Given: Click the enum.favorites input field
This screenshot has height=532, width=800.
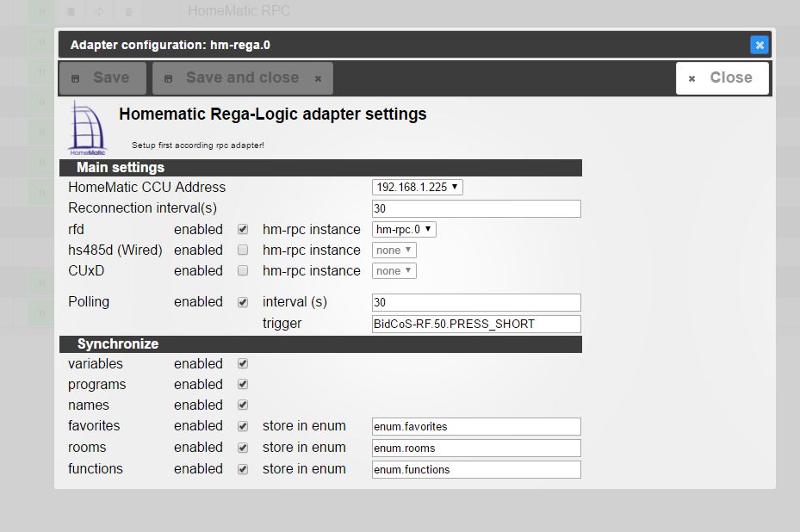Looking at the screenshot, I should click(x=476, y=426).
